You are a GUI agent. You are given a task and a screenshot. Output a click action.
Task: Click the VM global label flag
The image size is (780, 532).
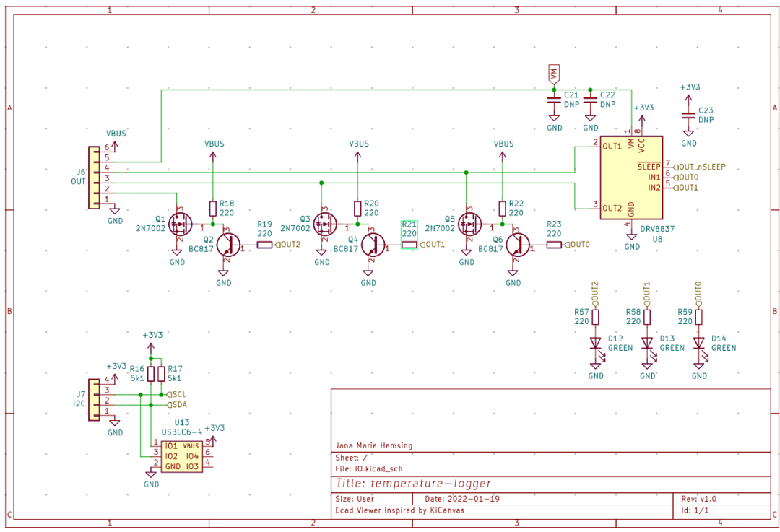pos(554,74)
